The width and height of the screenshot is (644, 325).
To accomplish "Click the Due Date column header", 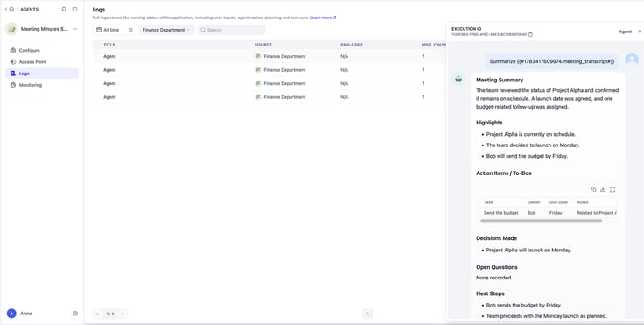I will pyautogui.click(x=558, y=202).
